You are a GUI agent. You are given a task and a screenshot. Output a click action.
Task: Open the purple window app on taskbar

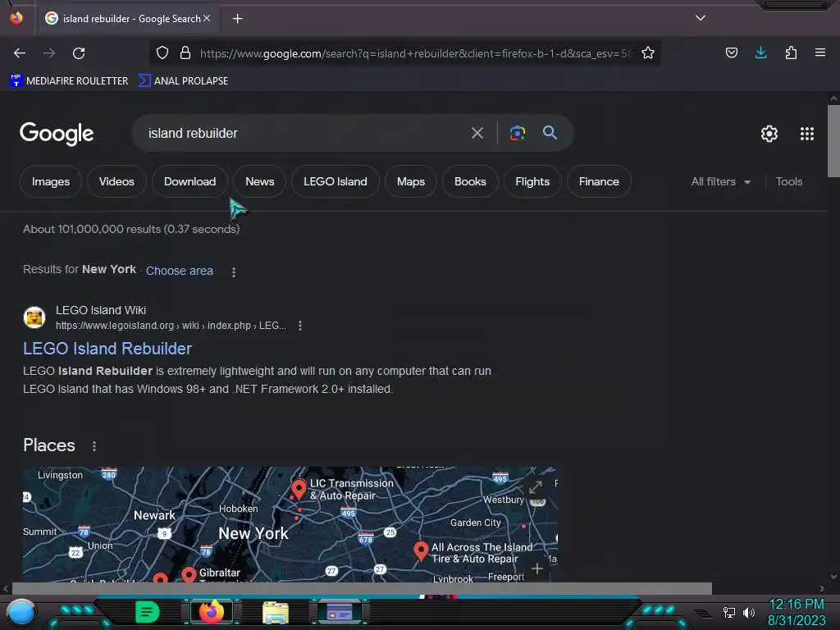340,612
